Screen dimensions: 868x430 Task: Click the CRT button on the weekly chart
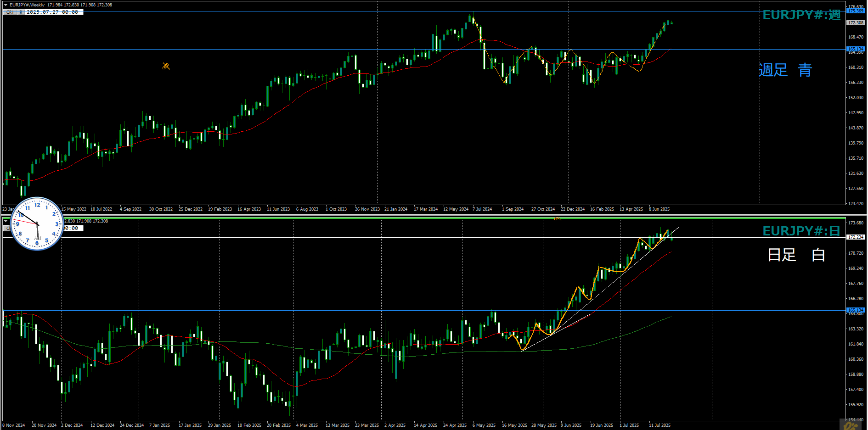click(x=10, y=12)
